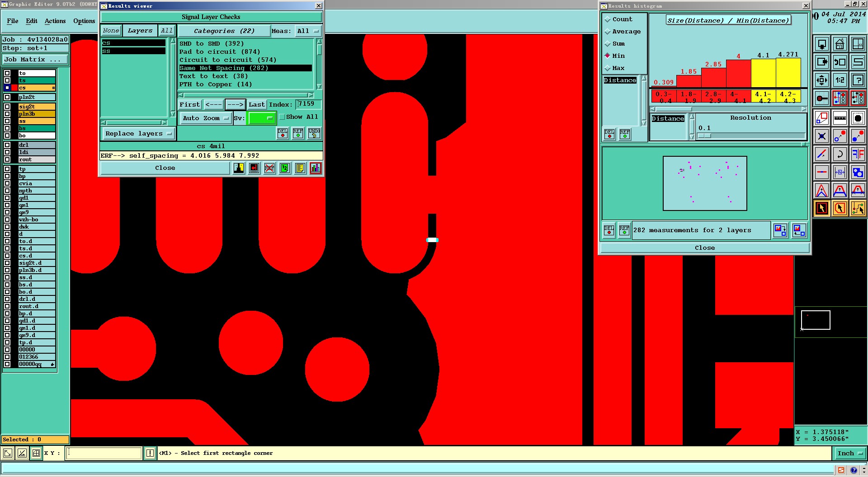This screenshot has height=477, width=868.
Task: Click DEL icon in Results viewer
Action: coord(283,133)
